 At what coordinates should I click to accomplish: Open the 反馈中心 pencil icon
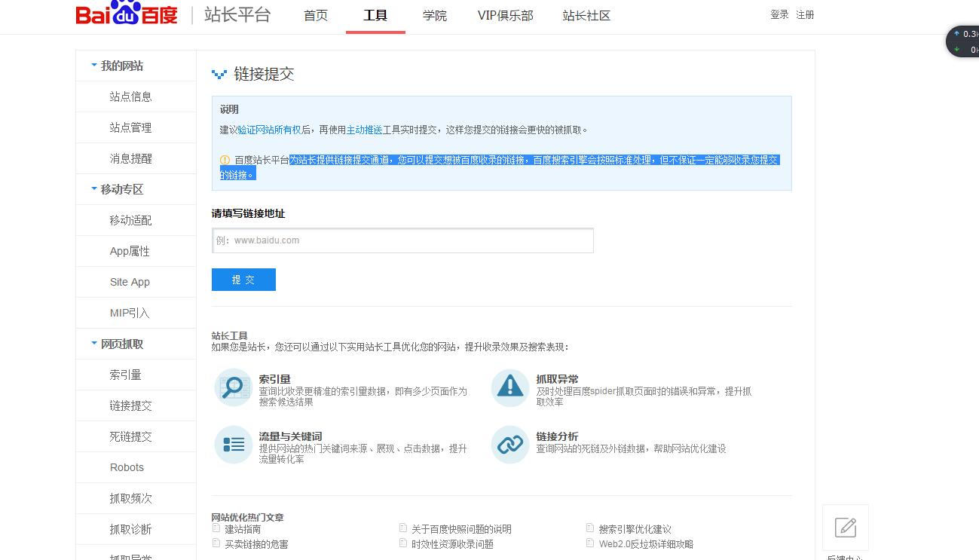pos(845,528)
